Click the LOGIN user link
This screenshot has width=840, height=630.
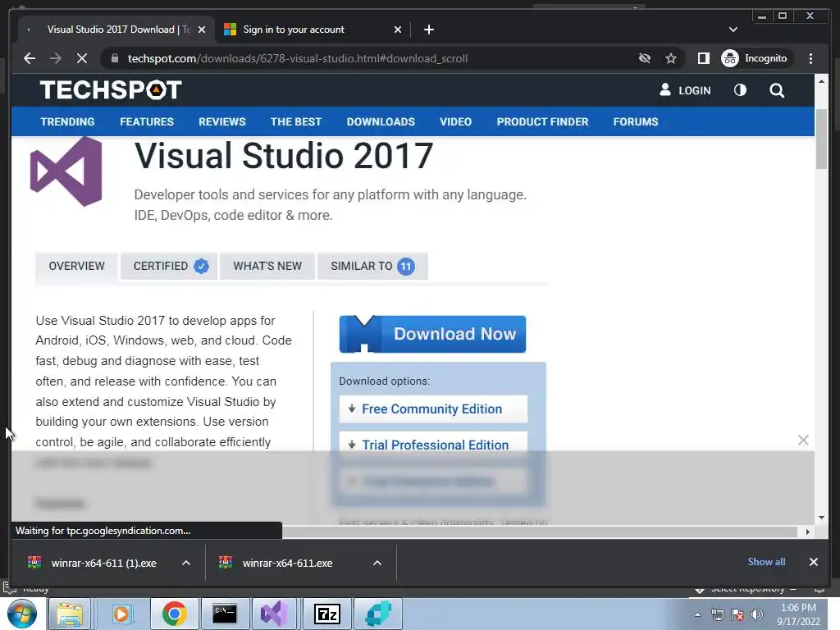point(685,90)
